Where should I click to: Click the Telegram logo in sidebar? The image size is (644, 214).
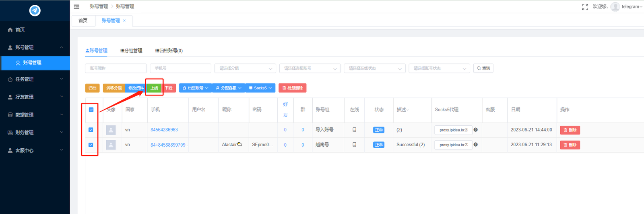tap(35, 10)
